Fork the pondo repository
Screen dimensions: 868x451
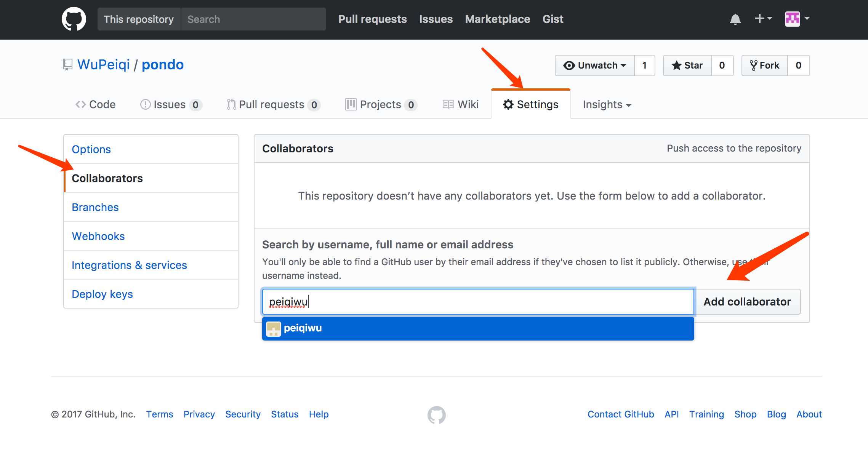pos(765,66)
